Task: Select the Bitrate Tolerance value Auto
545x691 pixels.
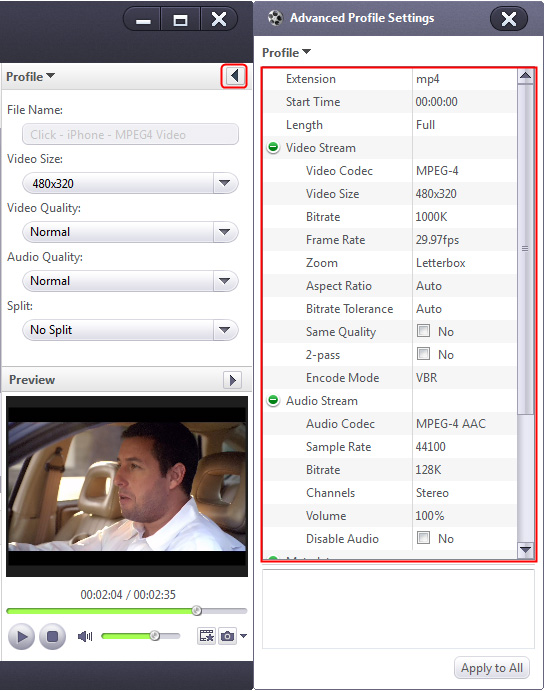Action: [x=429, y=308]
